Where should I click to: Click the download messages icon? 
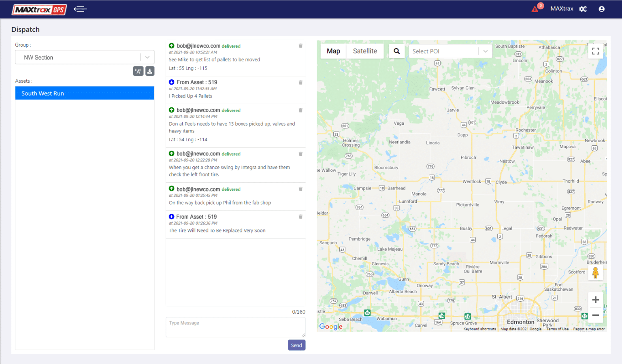[x=149, y=71]
